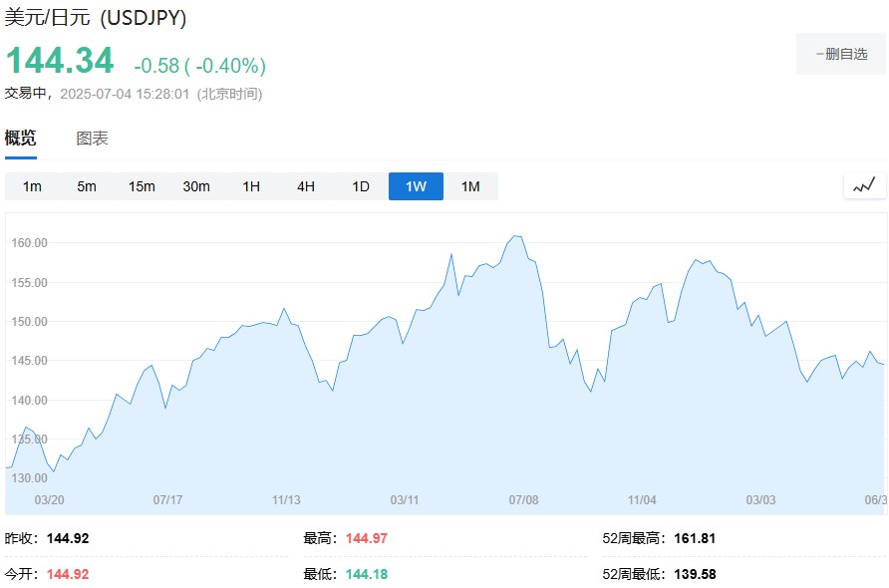Click the 11/04 date axis label
Screen dimensions: 889x588
[642, 499]
